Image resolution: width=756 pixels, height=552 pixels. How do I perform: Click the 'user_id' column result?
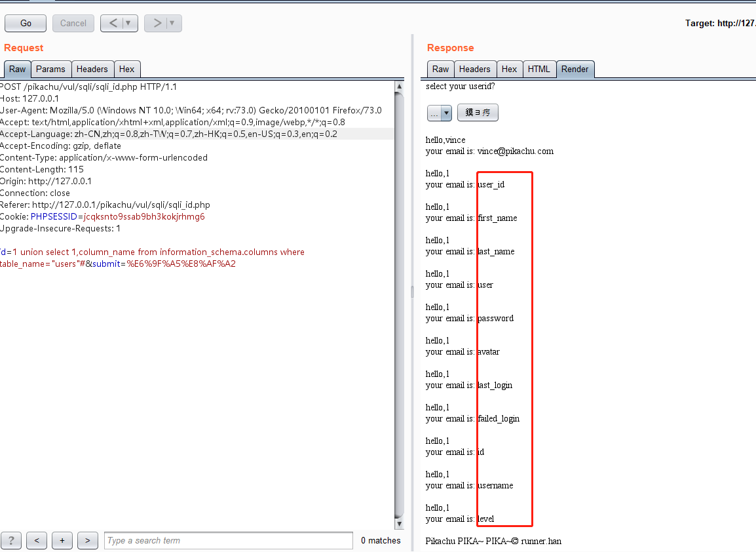[491, 185]
